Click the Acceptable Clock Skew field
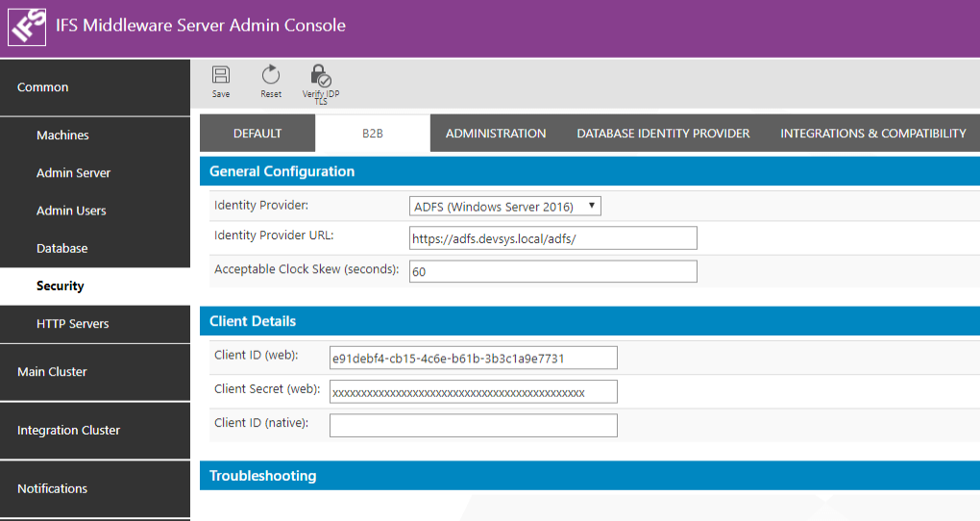 pos(552,271)
